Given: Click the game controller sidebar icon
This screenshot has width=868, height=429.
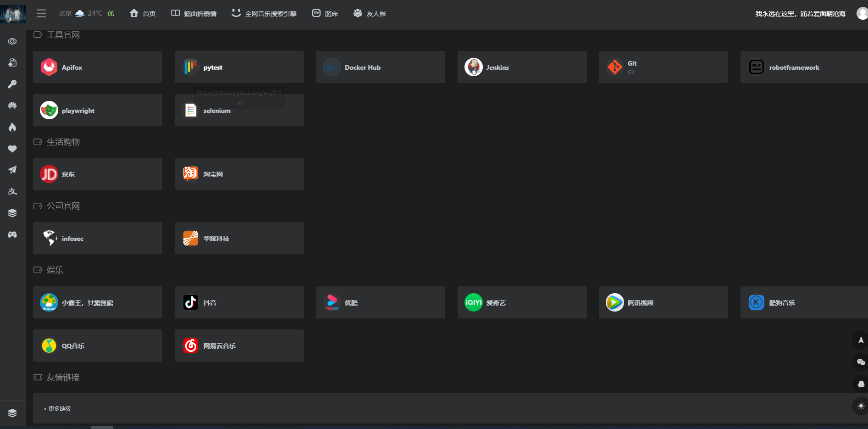Looking at the screenshot, I should [x=12, y=234].
